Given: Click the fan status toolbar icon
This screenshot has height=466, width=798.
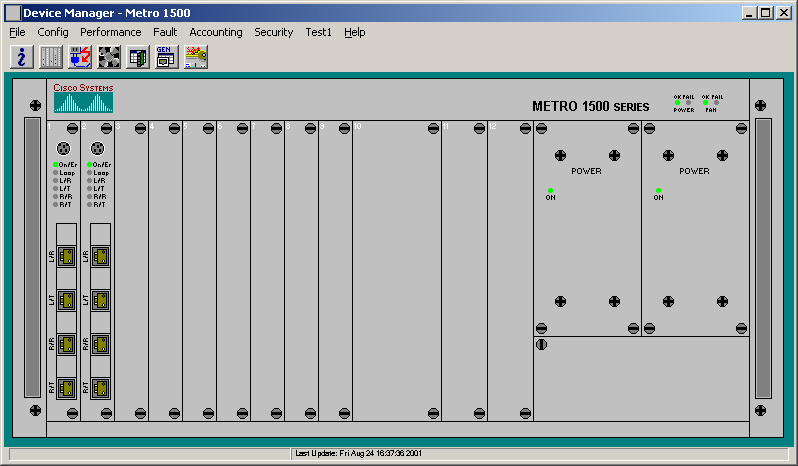Looking at the screenshot, I should 108,57.
